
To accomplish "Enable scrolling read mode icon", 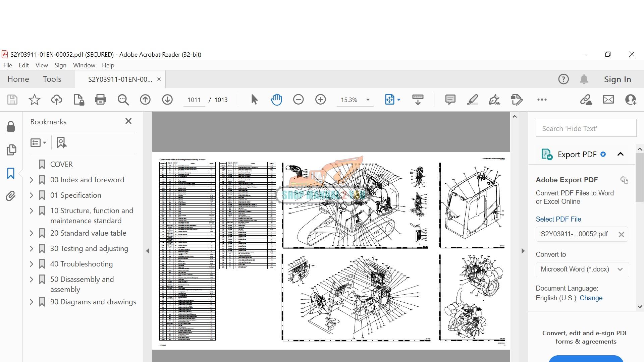I will click(418, 100).
